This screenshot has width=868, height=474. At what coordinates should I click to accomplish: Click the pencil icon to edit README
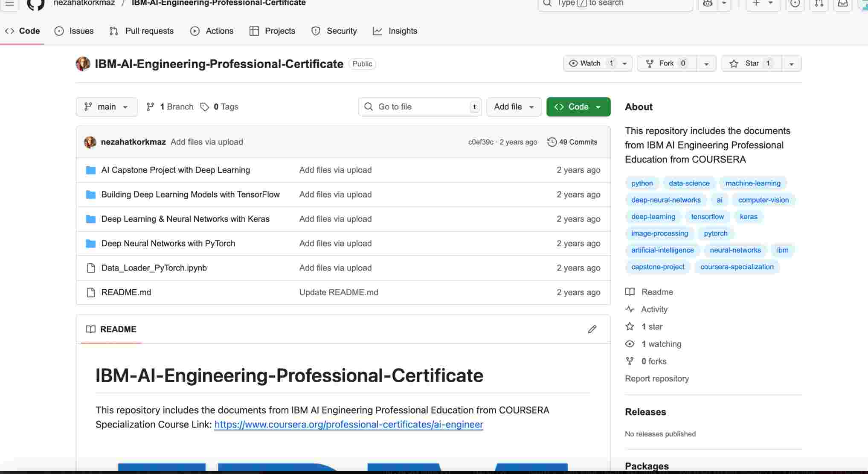coord(592,329)
